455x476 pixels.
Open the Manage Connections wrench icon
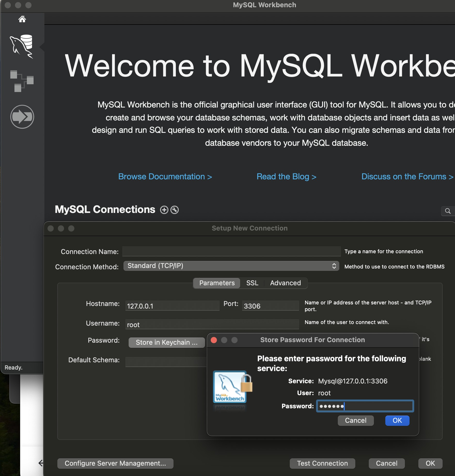(x=175, y=210)
